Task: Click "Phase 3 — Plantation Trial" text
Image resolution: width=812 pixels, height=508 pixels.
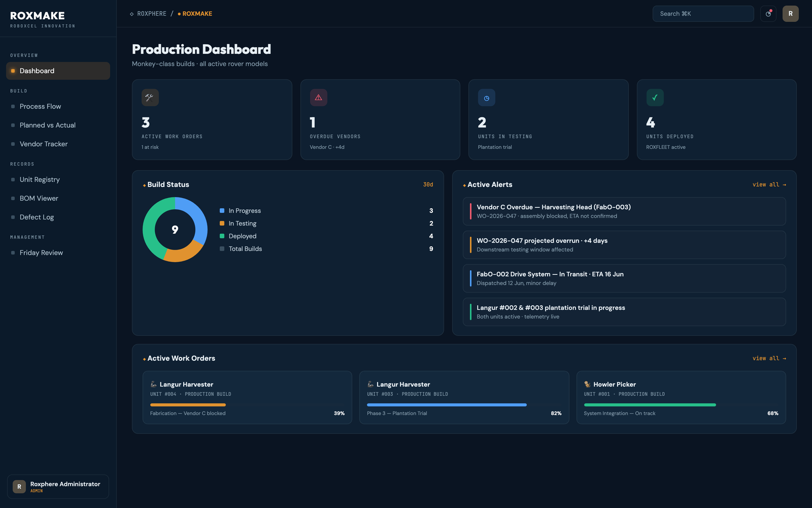Action: 397,414
